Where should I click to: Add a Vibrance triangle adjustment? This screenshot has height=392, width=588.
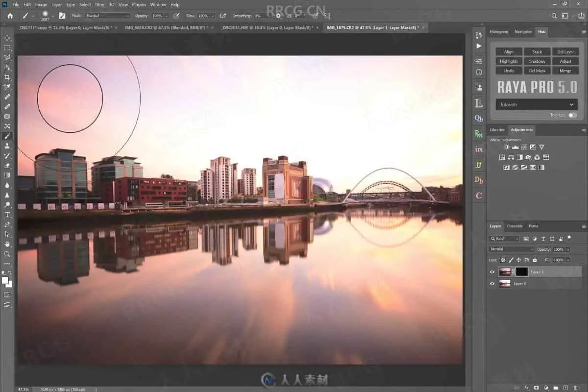[541, 147]
